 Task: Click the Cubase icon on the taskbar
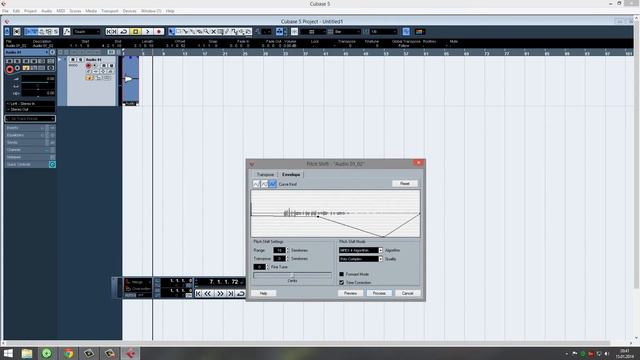pyautogui.click(x=131, y=353)
